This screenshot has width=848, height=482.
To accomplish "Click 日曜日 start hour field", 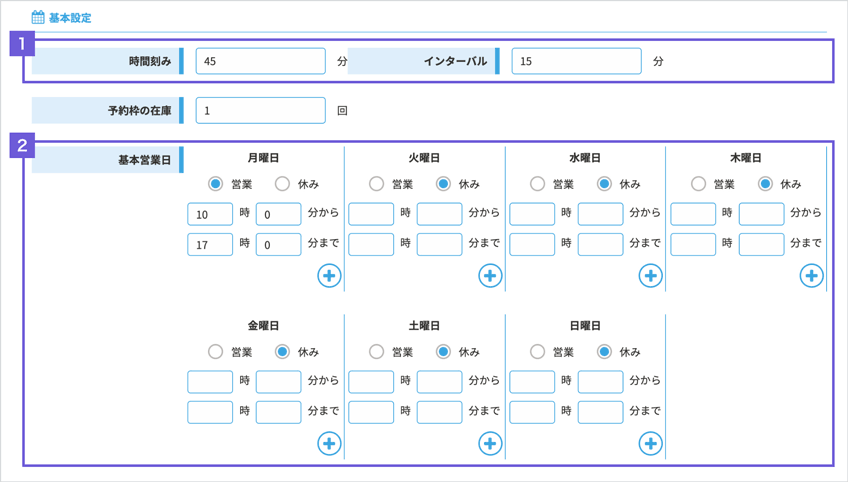I will pyautogui.click(x=532, y=382).
